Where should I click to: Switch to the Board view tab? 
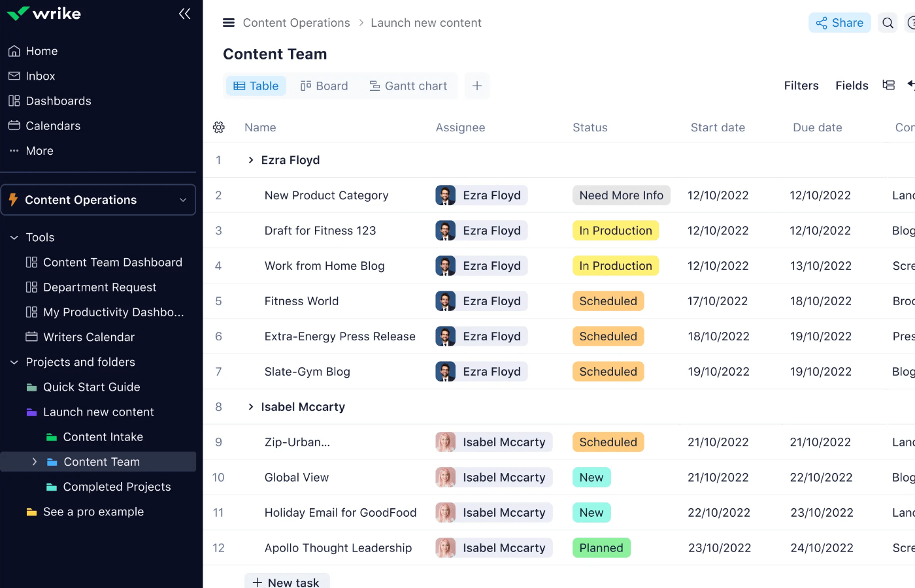tap(324, 86)
